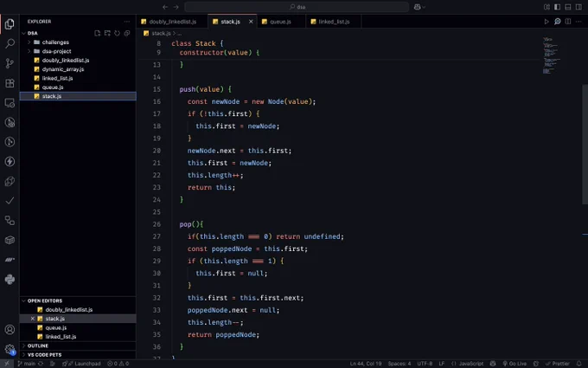The width and height of the screenshot is (588, 368).
Task: Change language mode from JavaScript
Action: [471, 364]
